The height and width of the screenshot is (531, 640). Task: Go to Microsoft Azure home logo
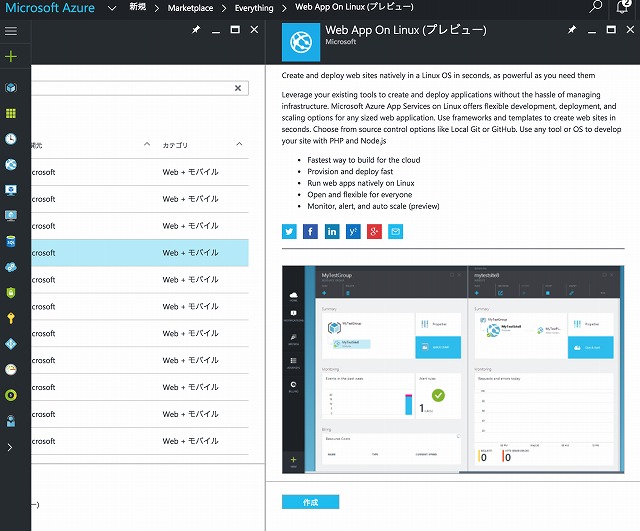tap(50, 8)
